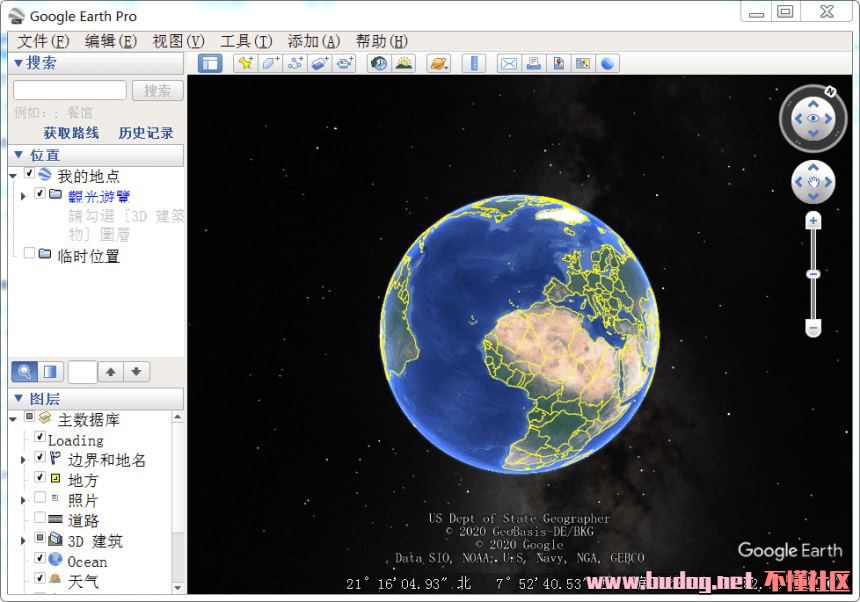This screenshot has width=860, height=602.
Task: Open the 文件(F) menu
Action: click(43, 41)
